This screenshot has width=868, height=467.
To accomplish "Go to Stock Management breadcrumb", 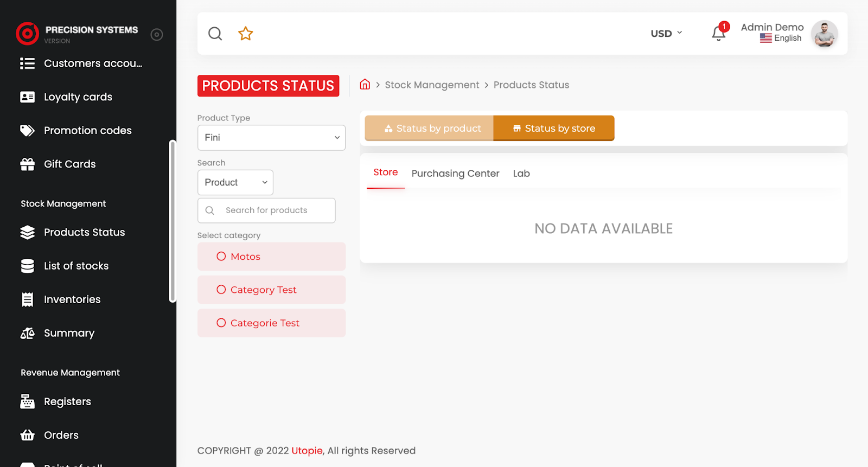I will point(432,85).
